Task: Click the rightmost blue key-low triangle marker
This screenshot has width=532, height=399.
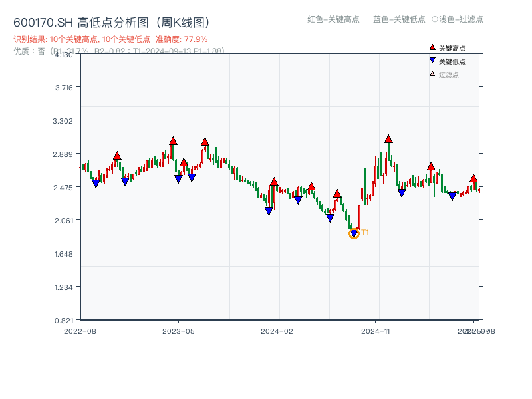Action: (x=452, y=196)
